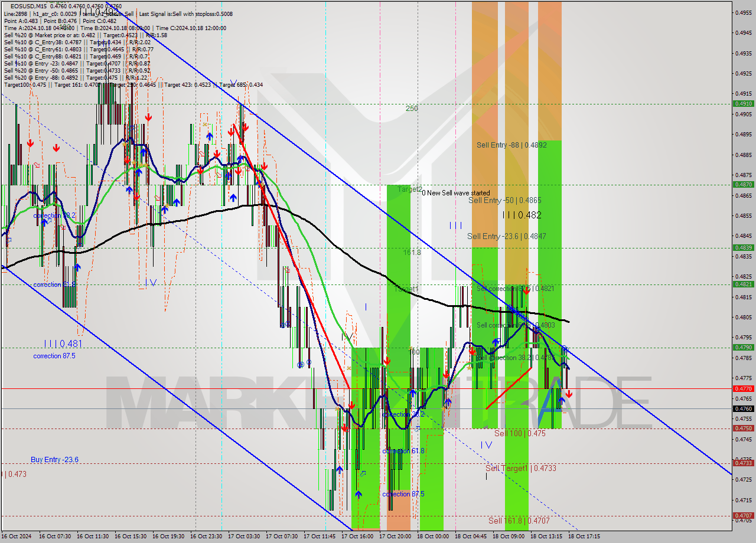Click the '16 Oct 2024' time axis label
The width and height of the screenshot is (756, 543).
17,537
